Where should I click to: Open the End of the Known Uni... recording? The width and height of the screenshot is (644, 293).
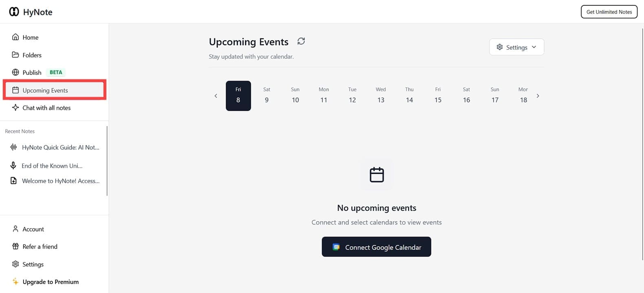[55, 166]
